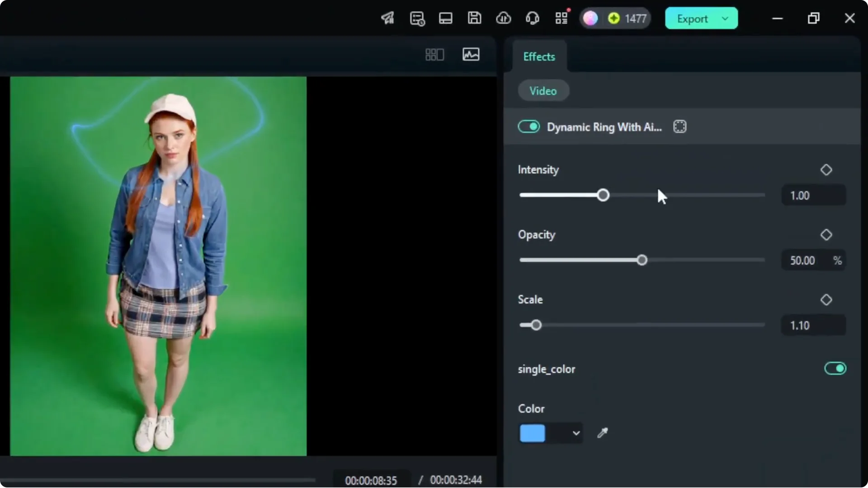Screen dimensions: 868x488
Task: Select the blue color swatch
Action: (x=533, y=433)
